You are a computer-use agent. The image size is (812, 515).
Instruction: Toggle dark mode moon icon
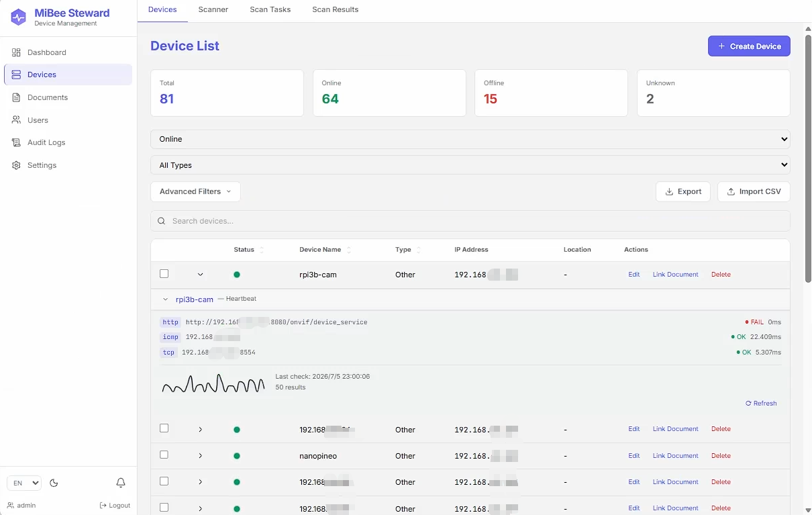[x=54, y=483]
